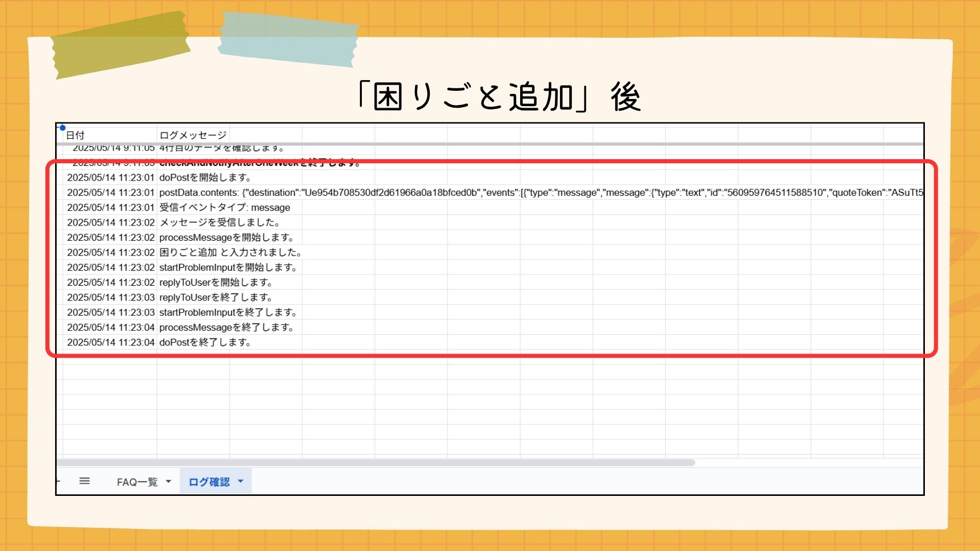Click the 日付 column header cell
The image size is (980, 551).
(76, 135)
